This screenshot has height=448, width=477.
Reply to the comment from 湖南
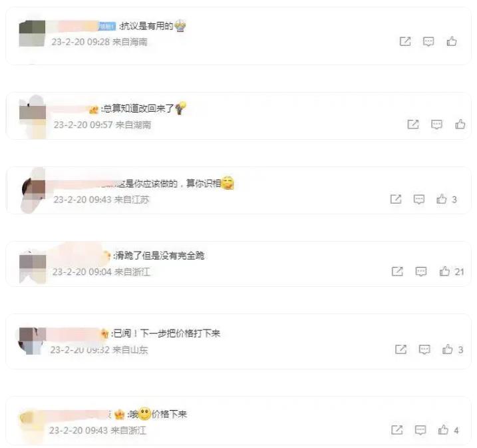click(x=436, y=124)
